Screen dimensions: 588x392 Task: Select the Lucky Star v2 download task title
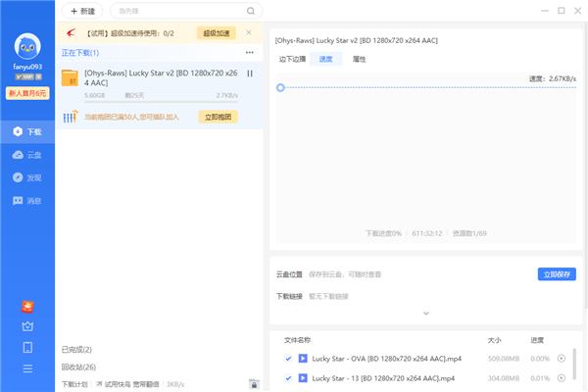161,77
